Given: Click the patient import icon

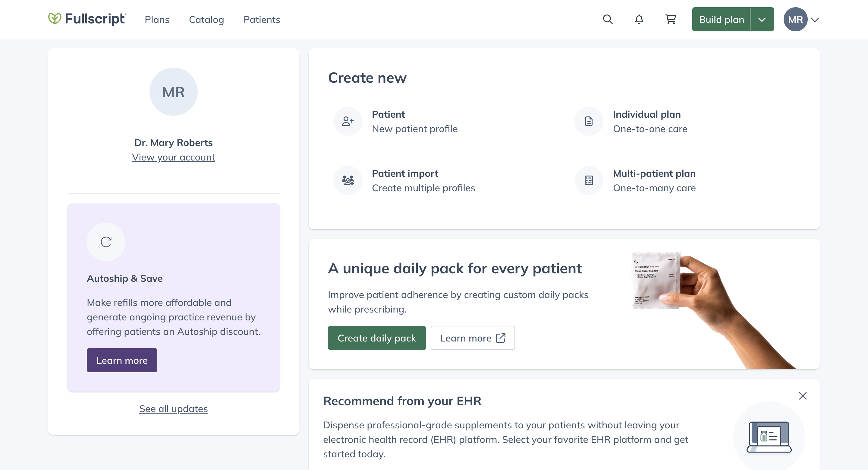Looking at the screenshot, I should pyautogui.click(x=348, y=180).
